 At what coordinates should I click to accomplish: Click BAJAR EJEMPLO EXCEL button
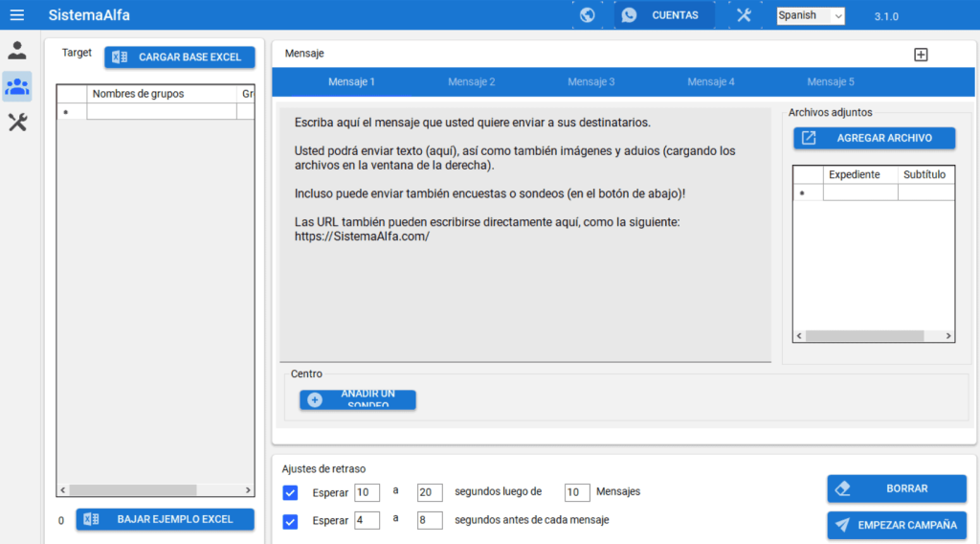click(x=165, y=519)
